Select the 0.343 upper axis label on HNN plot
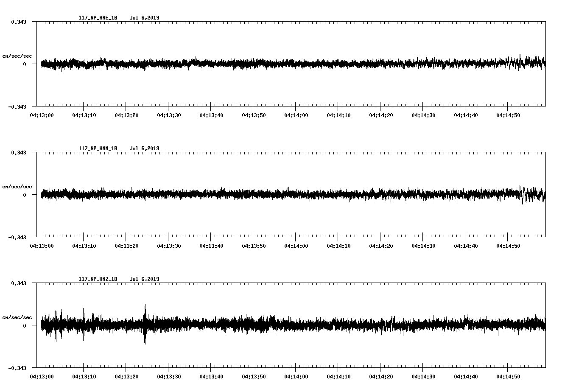This screenshot has height=392, width=576. tap(18, 152)
